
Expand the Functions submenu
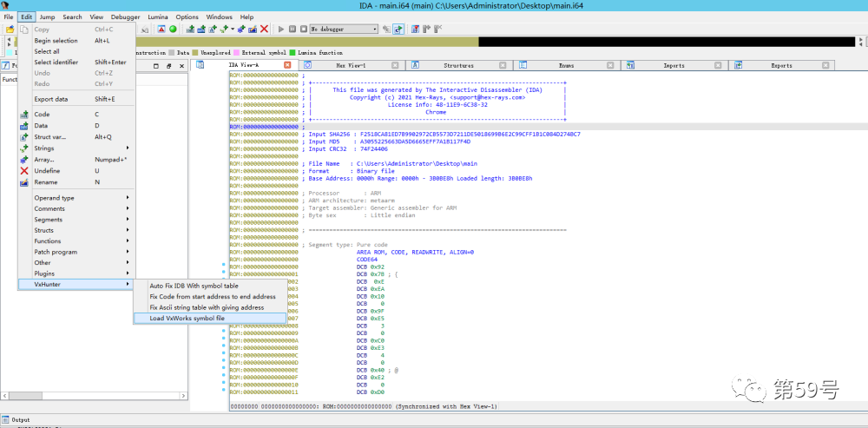(76, 240)
